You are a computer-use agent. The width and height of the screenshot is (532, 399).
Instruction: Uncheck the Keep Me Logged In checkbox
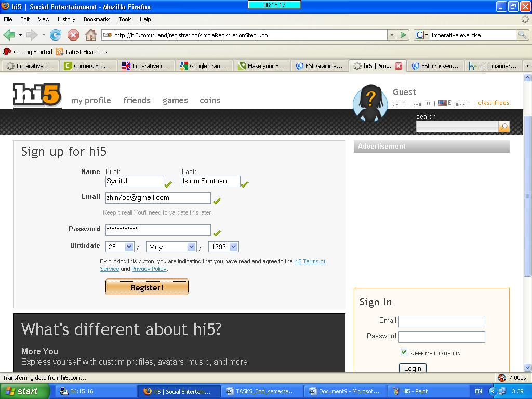coord(404,352)
